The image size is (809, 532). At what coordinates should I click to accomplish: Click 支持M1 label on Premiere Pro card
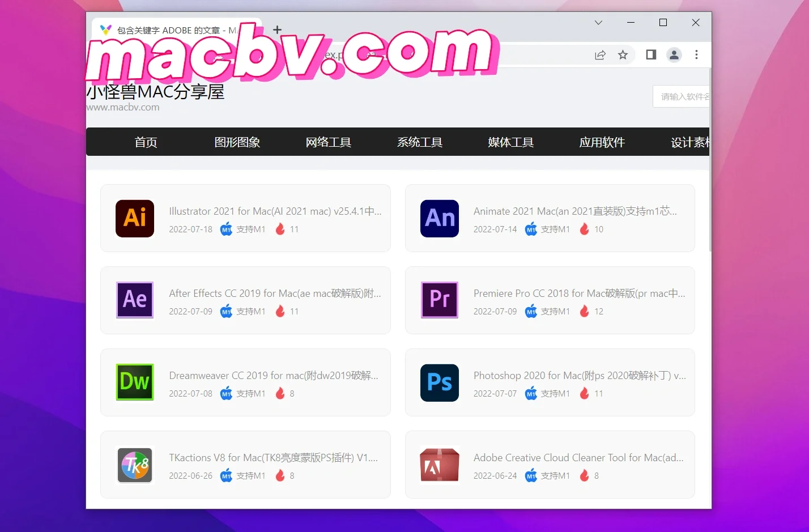click(x=555, y=312)
